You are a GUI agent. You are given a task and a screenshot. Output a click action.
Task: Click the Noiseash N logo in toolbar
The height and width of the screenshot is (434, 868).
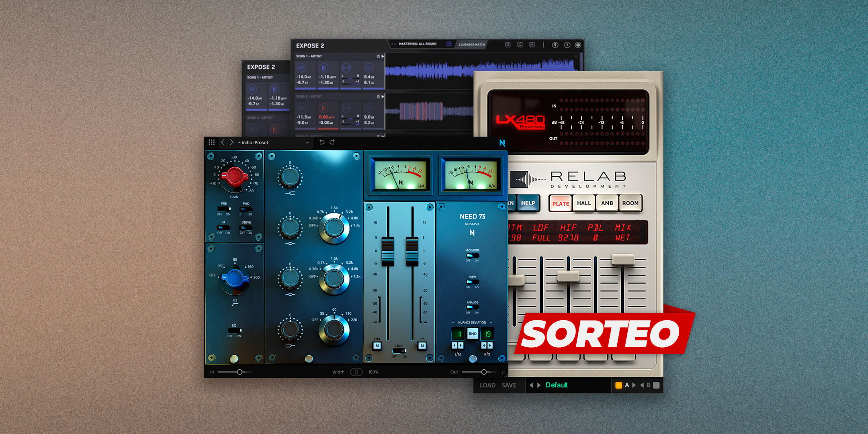pyautogui.click(x=502, y=143)
